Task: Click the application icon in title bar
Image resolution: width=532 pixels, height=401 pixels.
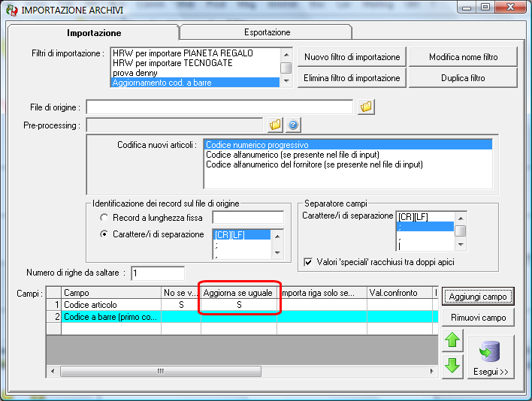Action: 11,11
